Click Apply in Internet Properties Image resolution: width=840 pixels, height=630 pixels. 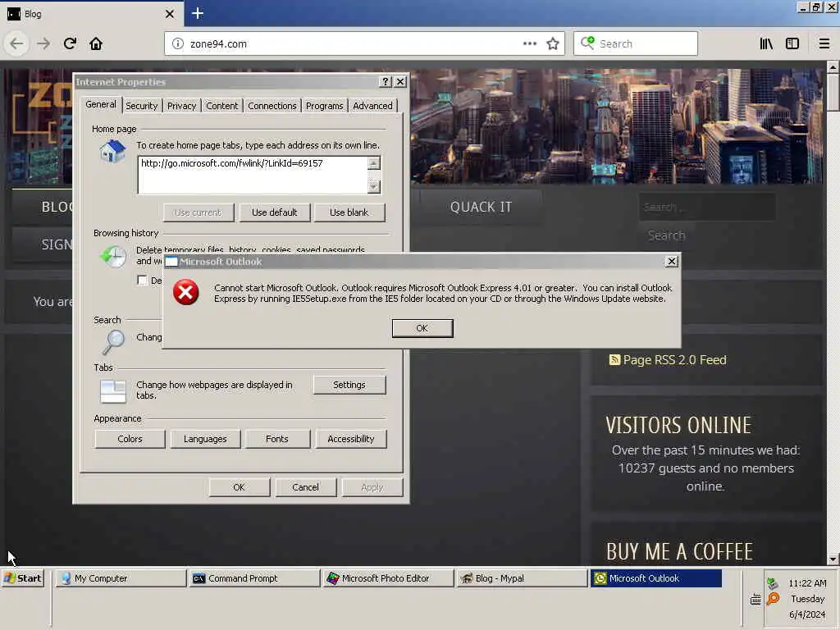pos(372,487)
